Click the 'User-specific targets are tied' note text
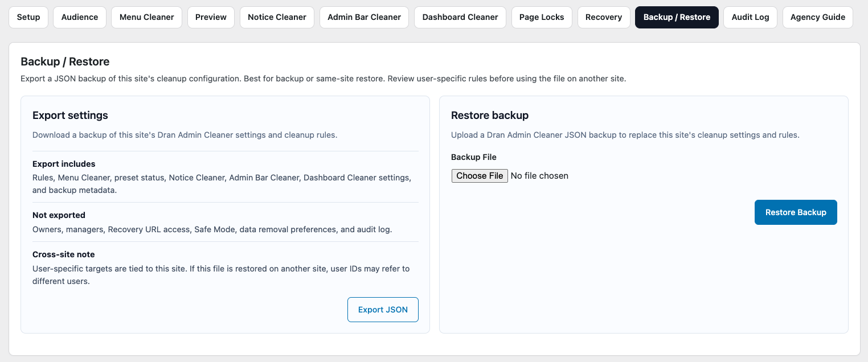The image size is (868, 362). [x=221, y=275]
